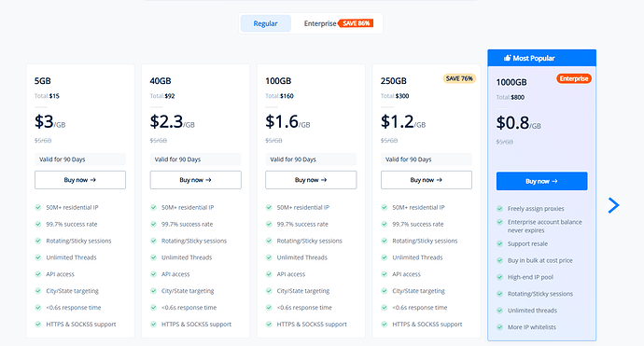Click checkmark beside Buy in bulk at cost price
This screenshot has height=346, width=644.
coord(500,260)
